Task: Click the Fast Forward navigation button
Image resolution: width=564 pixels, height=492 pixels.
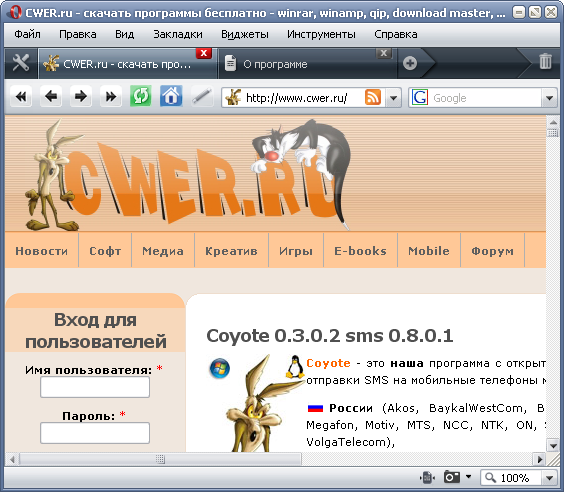Action: (111, 96)
